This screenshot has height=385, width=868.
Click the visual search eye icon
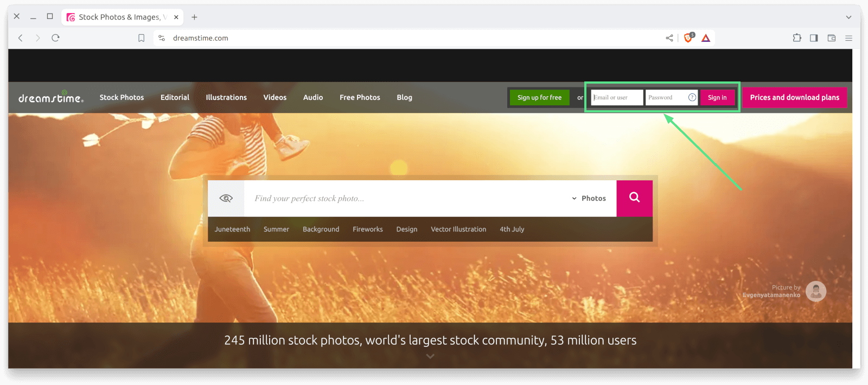pyautogui.click(x=226, y=198)
